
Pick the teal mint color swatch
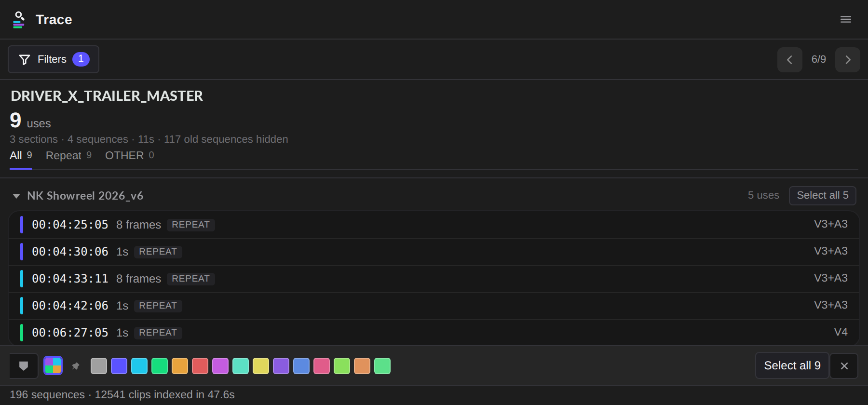pos(241,366)
